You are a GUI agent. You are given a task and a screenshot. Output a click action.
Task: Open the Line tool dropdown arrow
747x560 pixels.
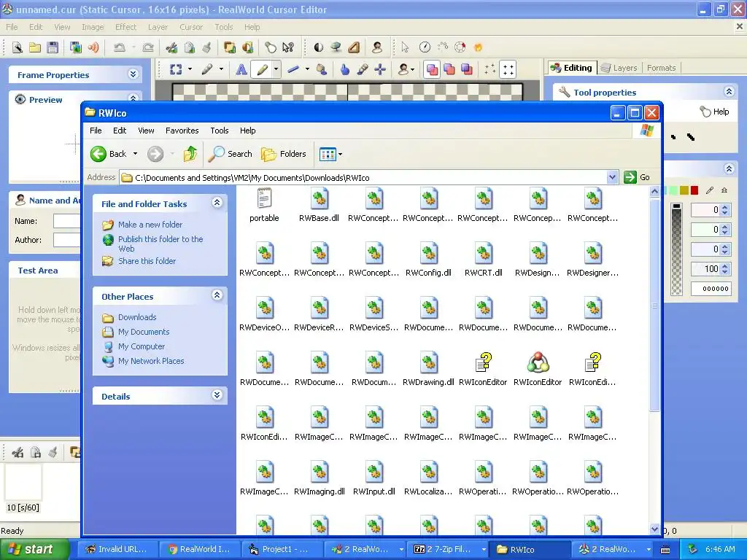coord(307,69)
